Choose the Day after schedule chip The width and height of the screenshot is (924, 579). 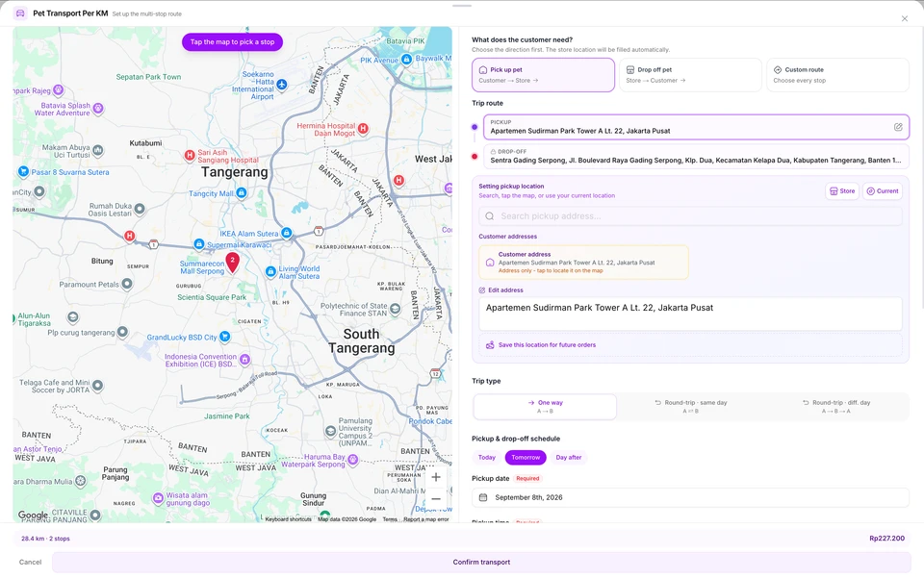[x=569, y=457]
